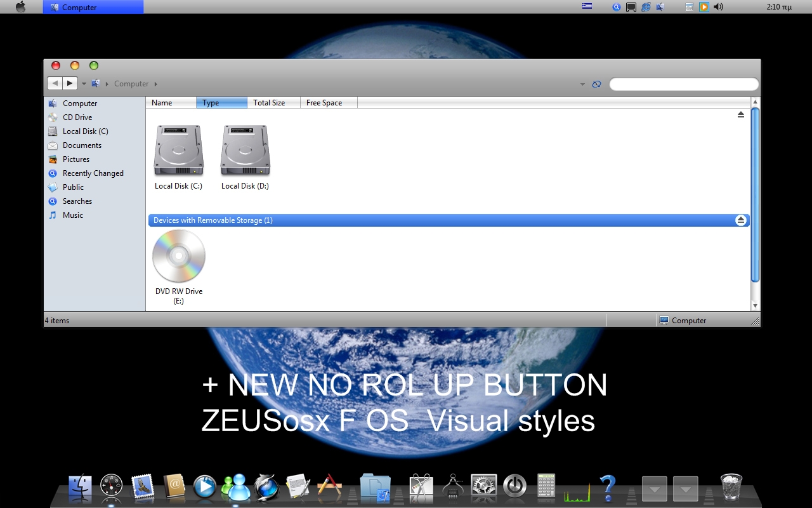Click the Internet Explorer tray icon
The width and height of the screenshot is (812, 508).
[x=646, y=7]
